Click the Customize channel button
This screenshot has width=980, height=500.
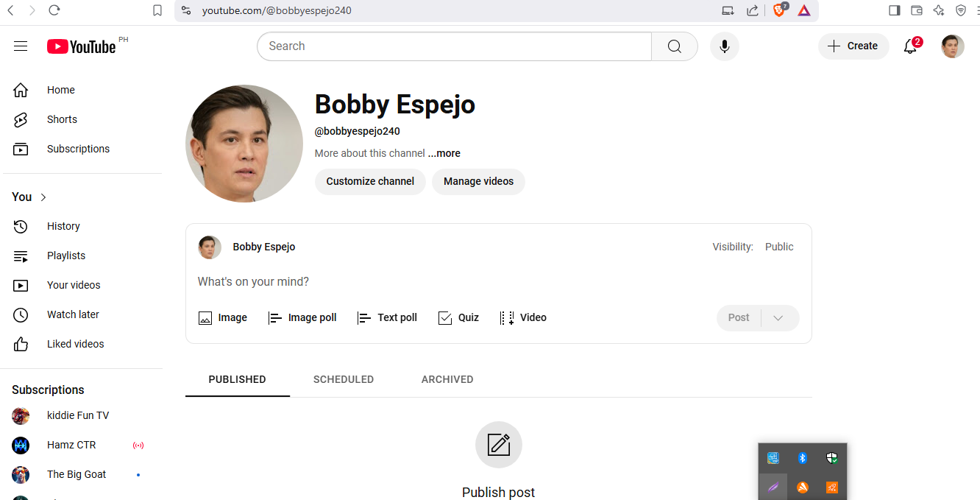click(370, 182)
